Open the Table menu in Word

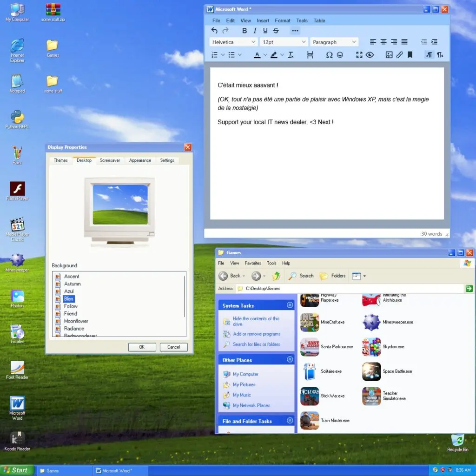[319, 20]
